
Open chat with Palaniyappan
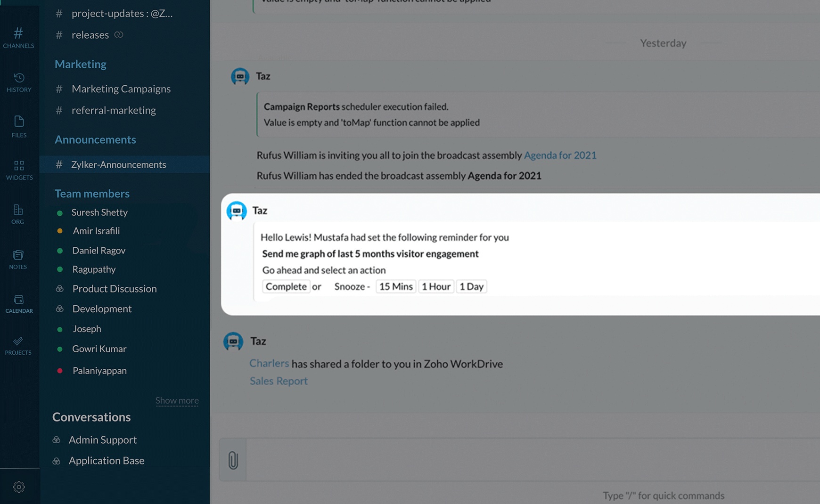pyautogui.click(x=99, y=371)
